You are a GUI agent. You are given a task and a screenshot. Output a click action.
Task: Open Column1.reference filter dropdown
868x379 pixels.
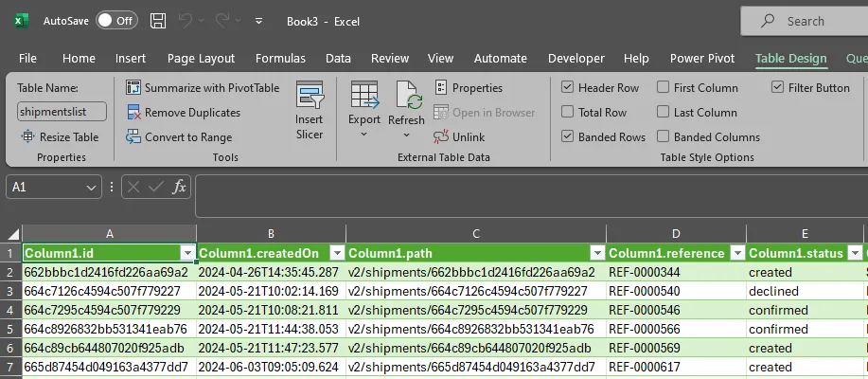tap(737, 253)
